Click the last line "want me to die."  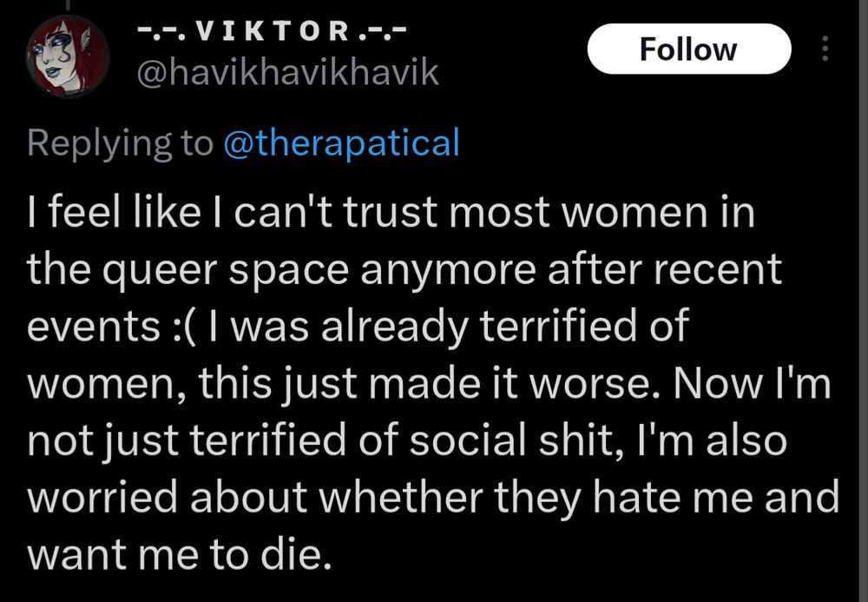coord(180,554)
